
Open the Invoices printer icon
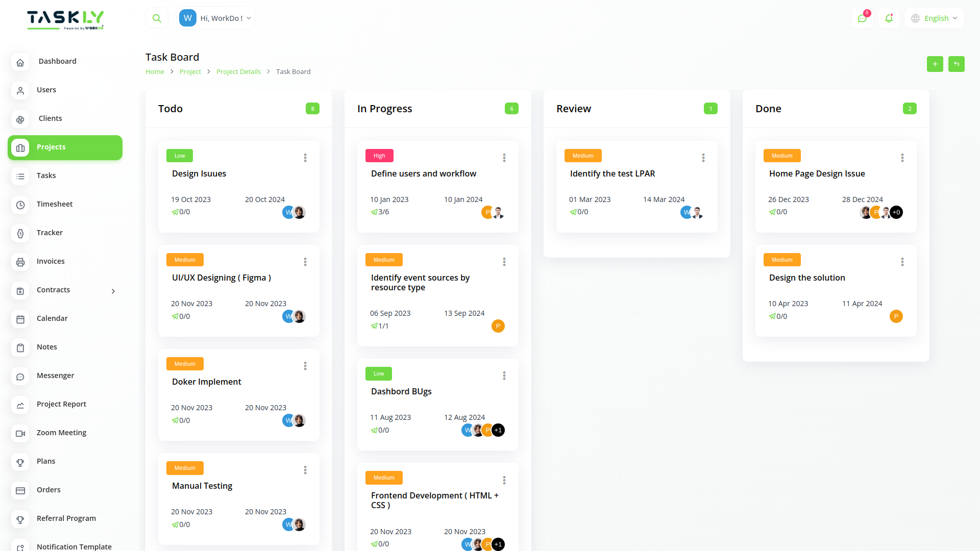coord(20,262)
